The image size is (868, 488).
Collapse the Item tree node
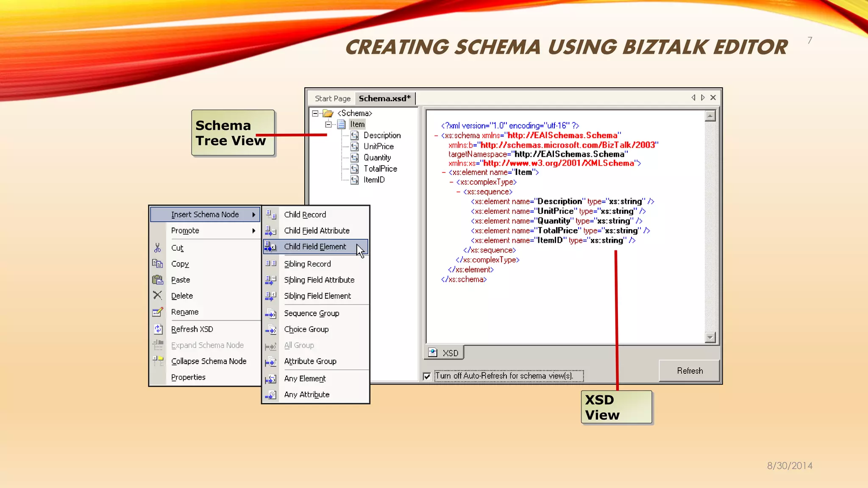[x=328, y=124]
